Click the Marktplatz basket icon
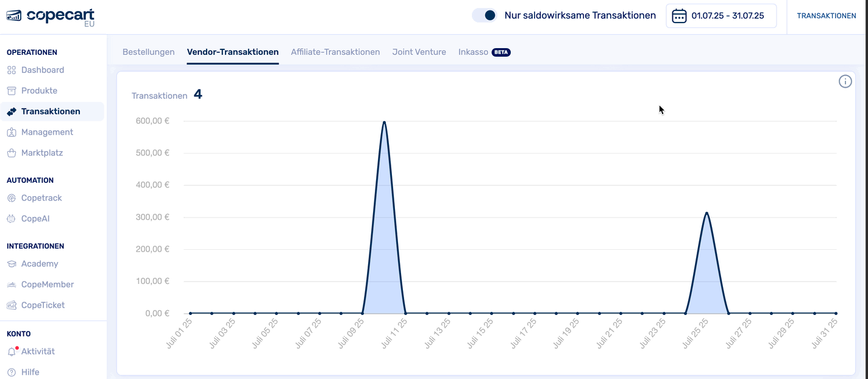The image size is (868, 379). click(x=12, y=153)
